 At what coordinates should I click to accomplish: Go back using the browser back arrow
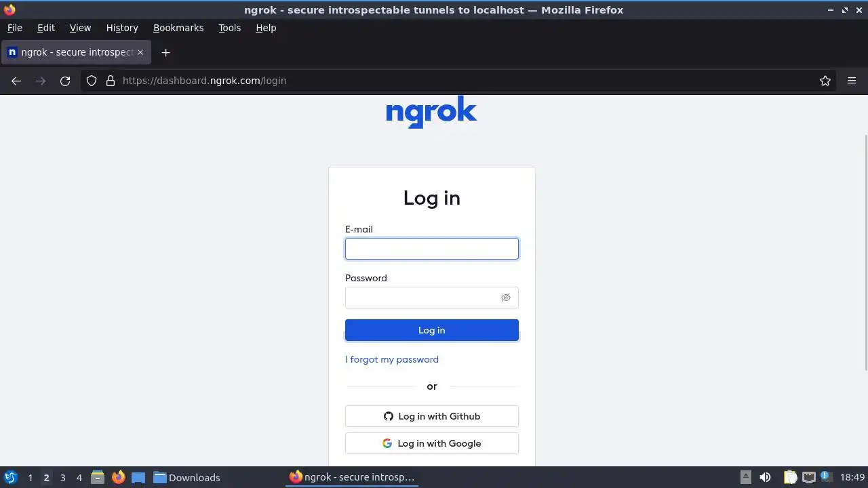16,81
